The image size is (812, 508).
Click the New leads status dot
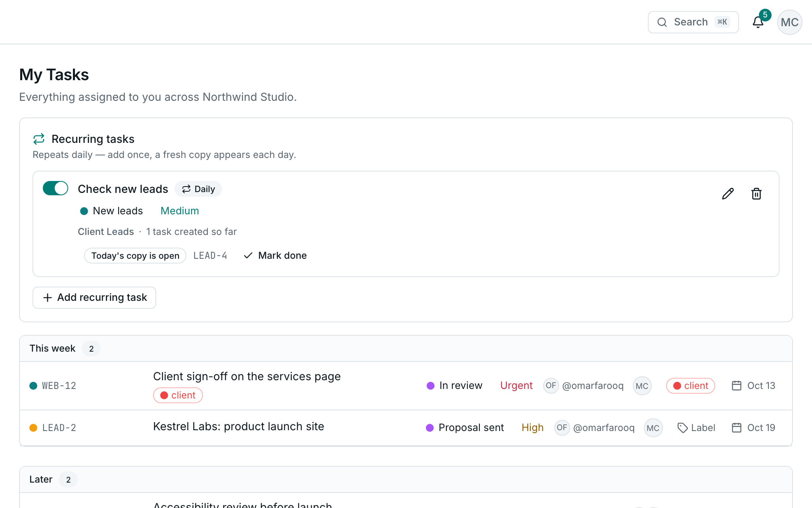click(84, 211)
